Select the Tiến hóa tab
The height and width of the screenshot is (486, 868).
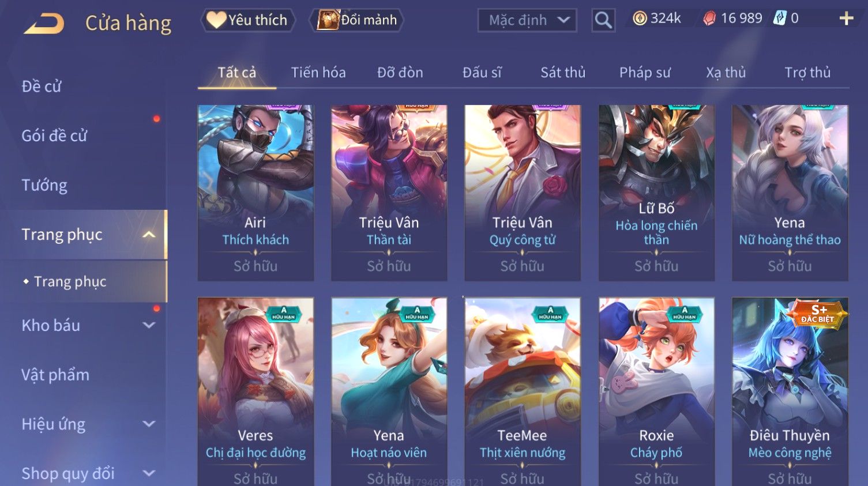[x=318, y=73]
